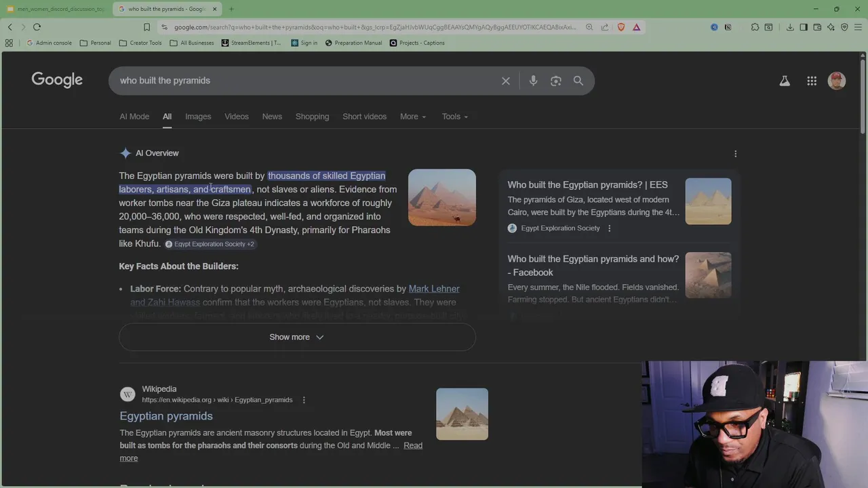Image resolution: width=868 pixels, height=488 pixels.
Task: Switch to Videos tab
Action: tap(237, 117)
